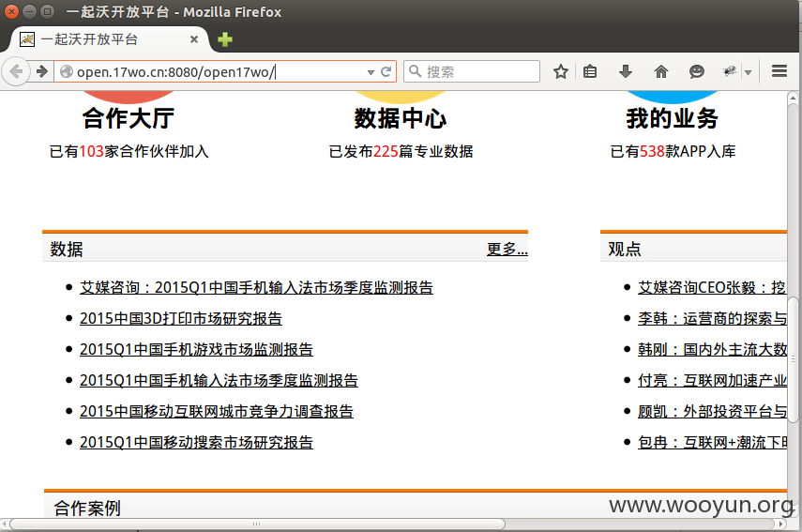This screenshot has height=532, width=802.
Task: Open 2015Q1中国手机游戏市场监测报告 link
Action: 196,349
